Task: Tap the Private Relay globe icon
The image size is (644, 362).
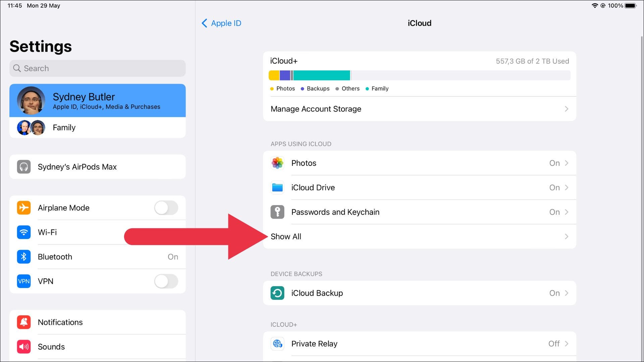Action: (277, 344)
